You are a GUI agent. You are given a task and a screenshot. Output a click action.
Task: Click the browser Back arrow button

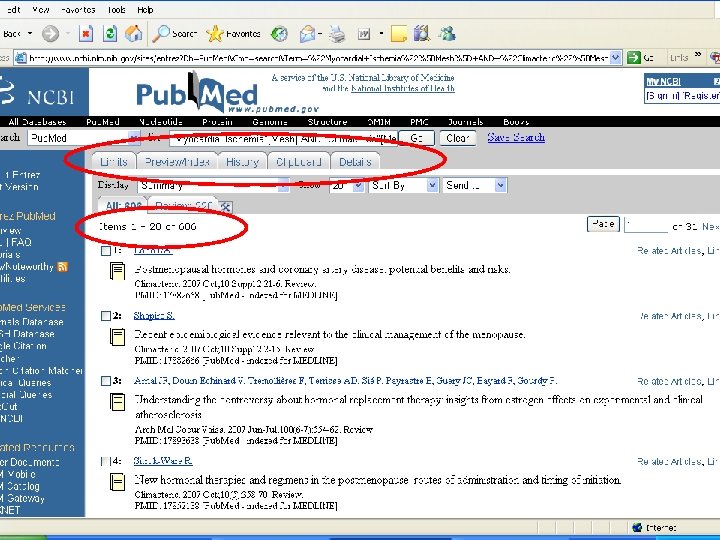point(12,34)
